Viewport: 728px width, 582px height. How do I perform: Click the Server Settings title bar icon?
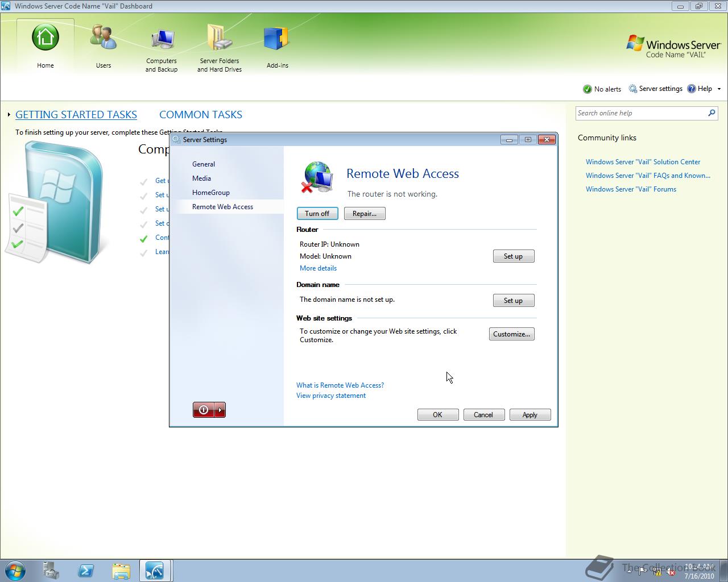(176, 140)
